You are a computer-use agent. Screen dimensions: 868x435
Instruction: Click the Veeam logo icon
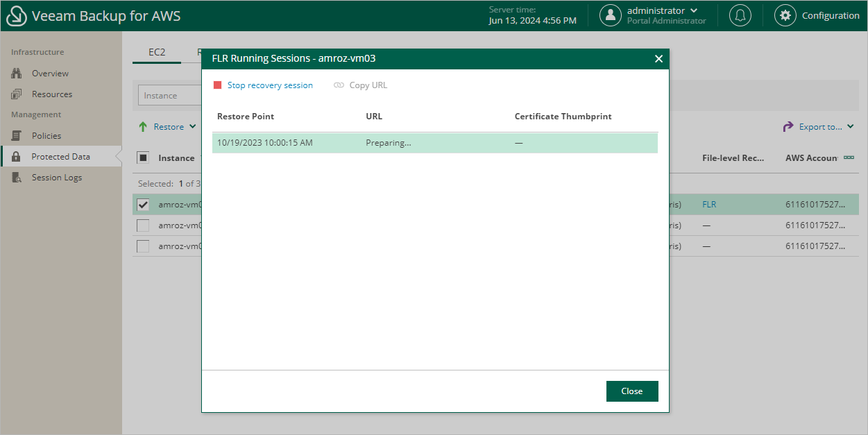(x=17, y=15)
